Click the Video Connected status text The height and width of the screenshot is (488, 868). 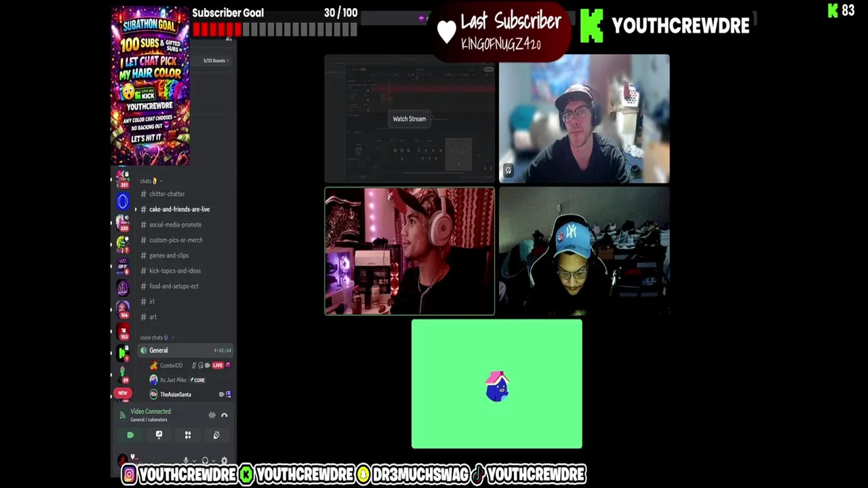point(151,411)
